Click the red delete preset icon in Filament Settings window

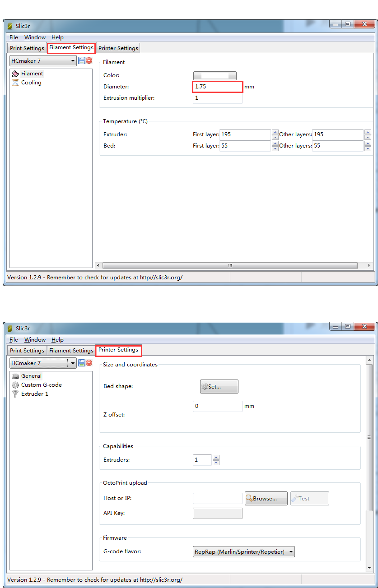point(89,60)
